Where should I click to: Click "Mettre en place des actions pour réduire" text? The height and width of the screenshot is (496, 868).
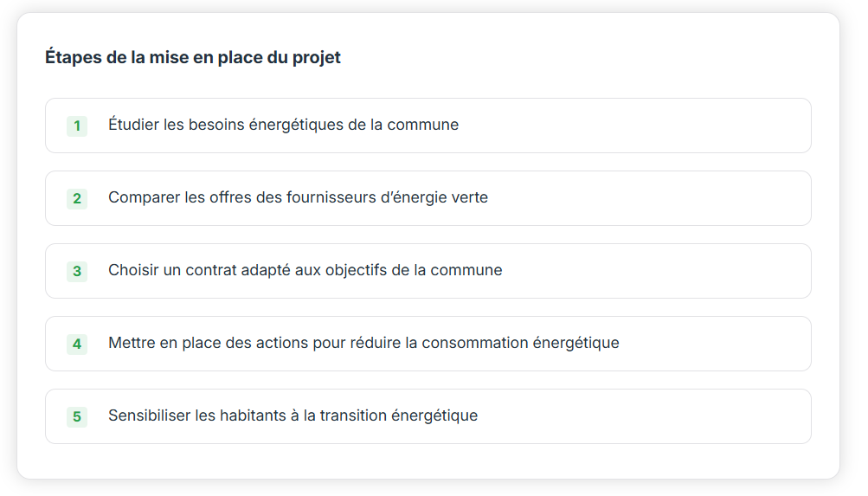click(x=363, y=343)
